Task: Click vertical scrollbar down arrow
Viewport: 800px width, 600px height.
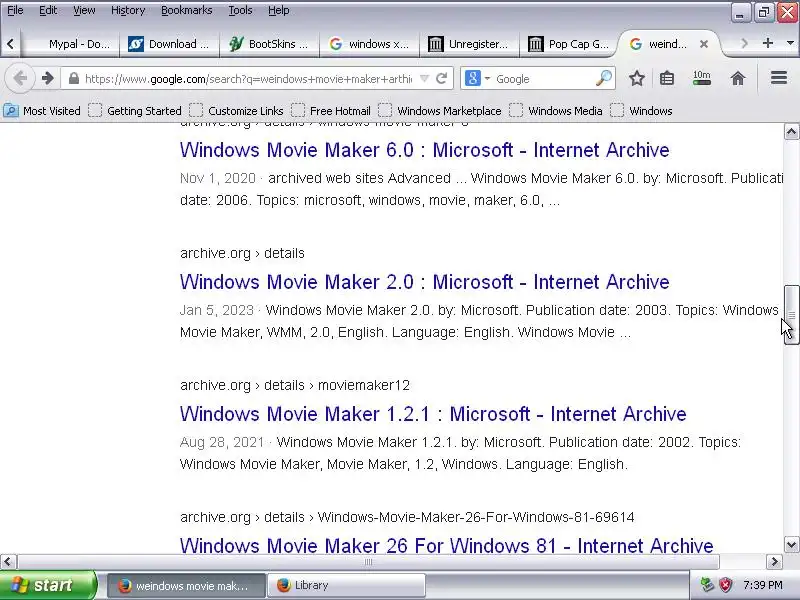Action: [791, 544]
